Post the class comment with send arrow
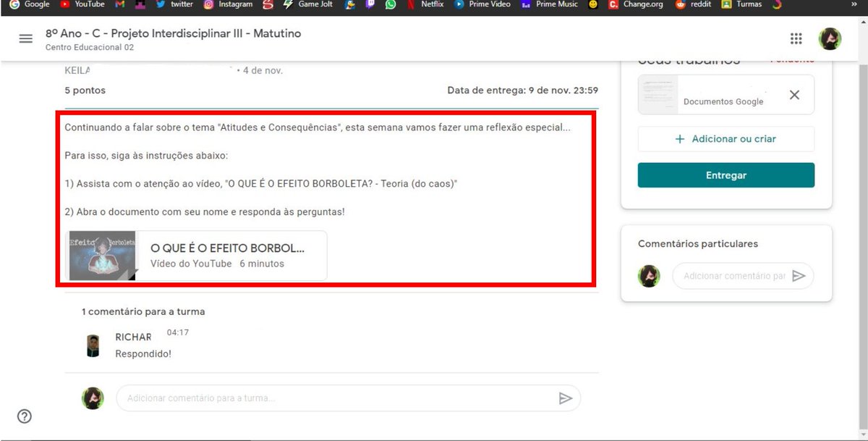Viewport: 868px width, 441px height. point(566,398)
